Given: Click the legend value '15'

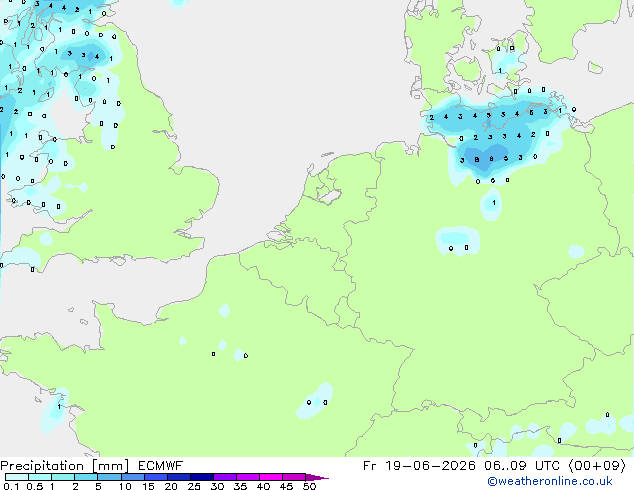Looking at the screenshot, I should tap(148, 486).
